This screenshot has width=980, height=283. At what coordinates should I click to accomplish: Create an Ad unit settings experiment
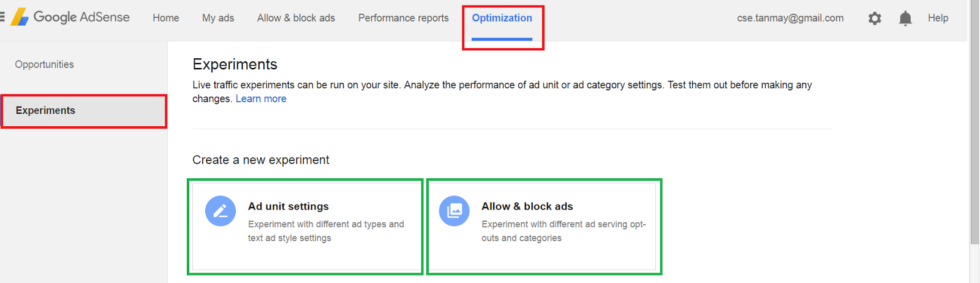pyautogui.click(x=305, y=227)
